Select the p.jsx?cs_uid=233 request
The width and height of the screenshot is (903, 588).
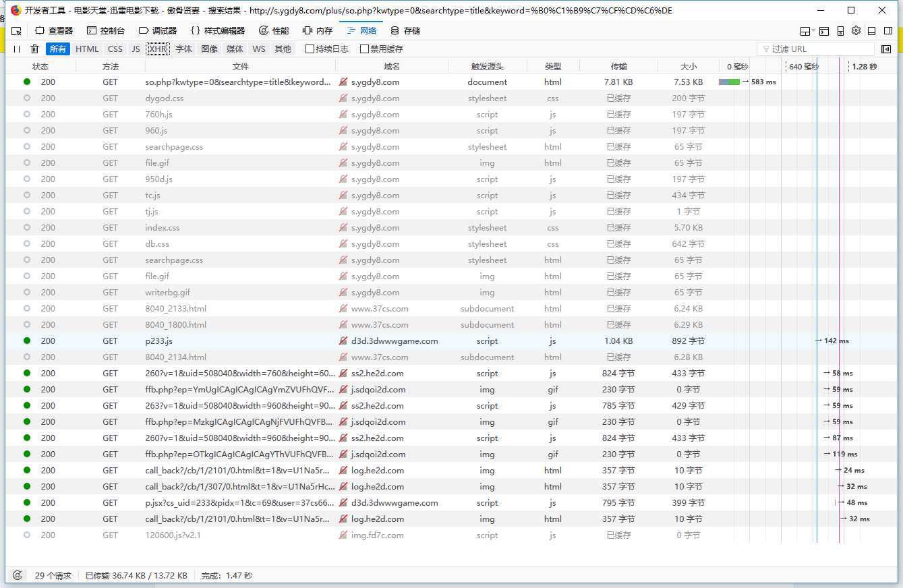[451, 503]
